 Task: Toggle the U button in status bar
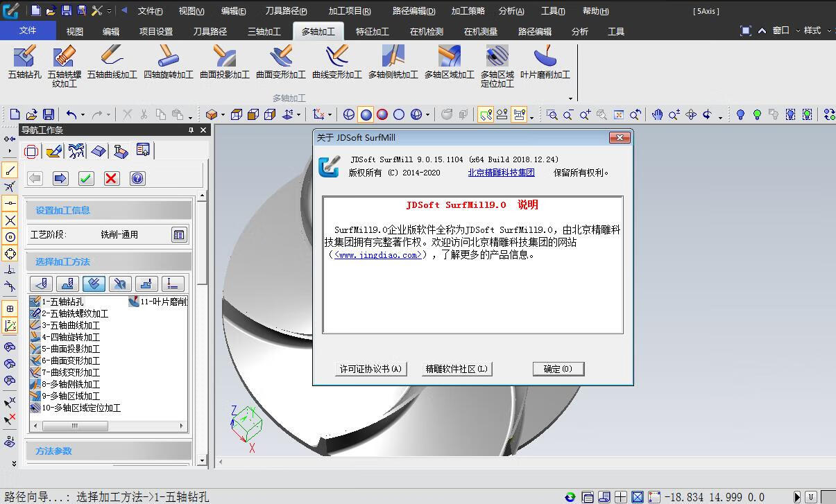pos(810,497)
